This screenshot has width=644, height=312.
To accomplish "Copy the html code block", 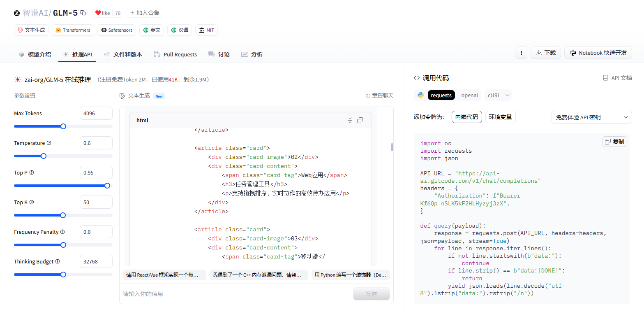I will click(360, 120).
